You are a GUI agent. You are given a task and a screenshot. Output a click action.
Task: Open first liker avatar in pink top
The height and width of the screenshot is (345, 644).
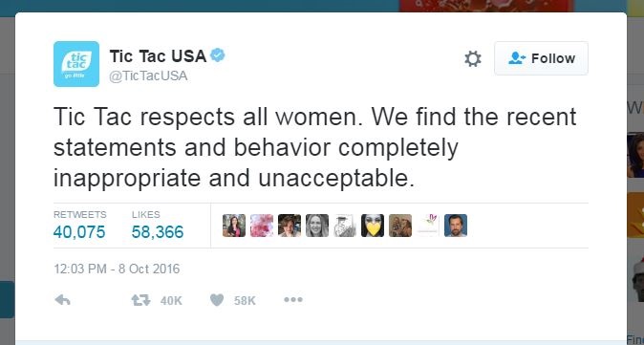click(234, 226)
